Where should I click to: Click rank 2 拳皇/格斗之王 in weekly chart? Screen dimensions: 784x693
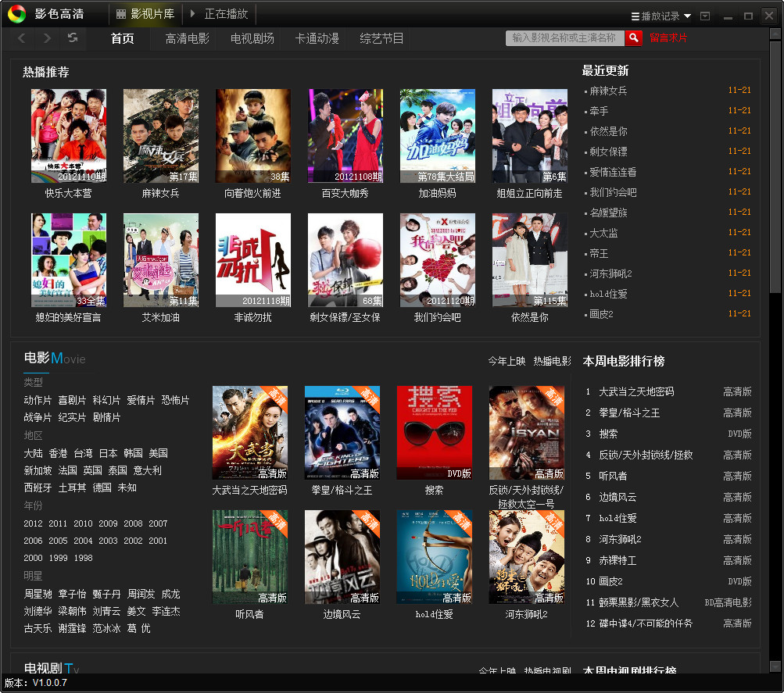pos(629,413)
